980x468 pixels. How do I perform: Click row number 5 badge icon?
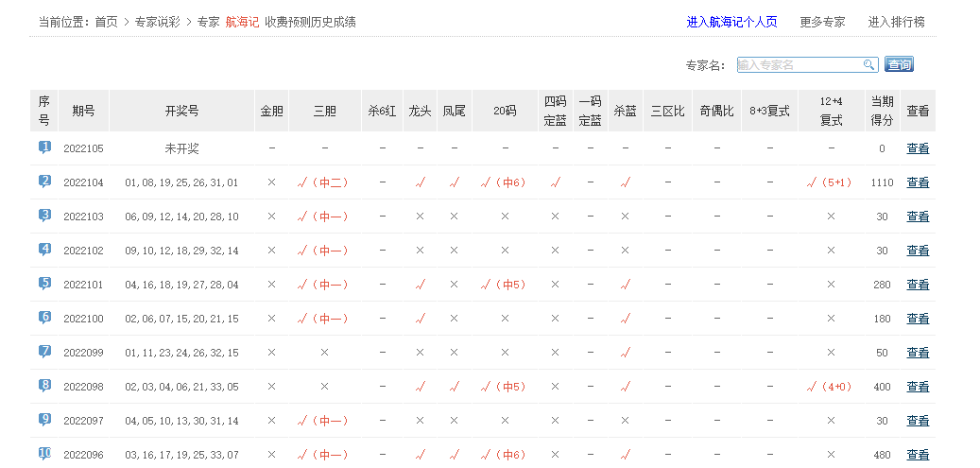tap(44, 284)
